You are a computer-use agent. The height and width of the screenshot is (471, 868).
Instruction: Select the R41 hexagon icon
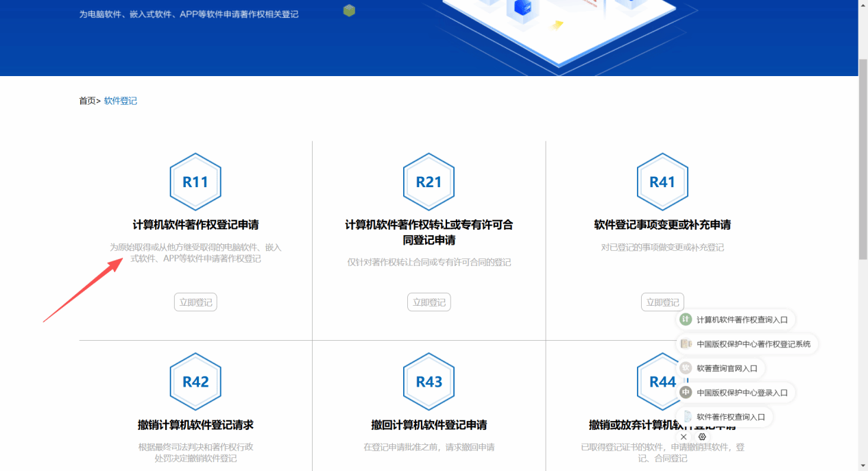(662, 182)
